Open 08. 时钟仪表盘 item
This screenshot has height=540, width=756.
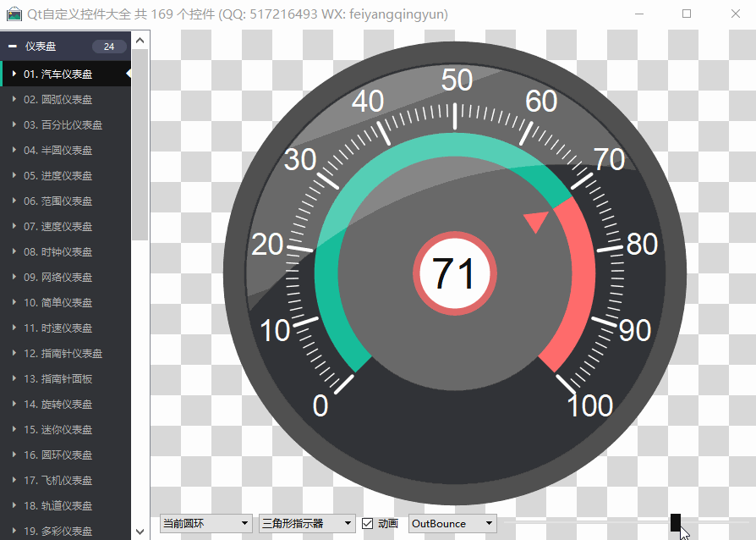[66, 252]
